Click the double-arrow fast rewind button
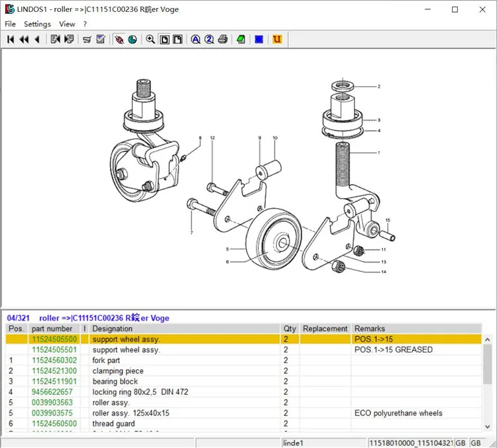This screenshot has height=448, width=497. [x=24, y=40]
